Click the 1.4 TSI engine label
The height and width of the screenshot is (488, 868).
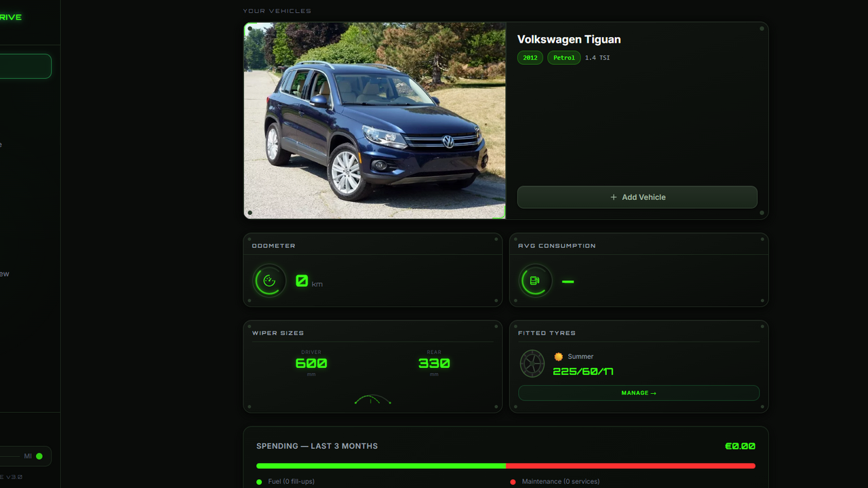click(x=597, y=58)
